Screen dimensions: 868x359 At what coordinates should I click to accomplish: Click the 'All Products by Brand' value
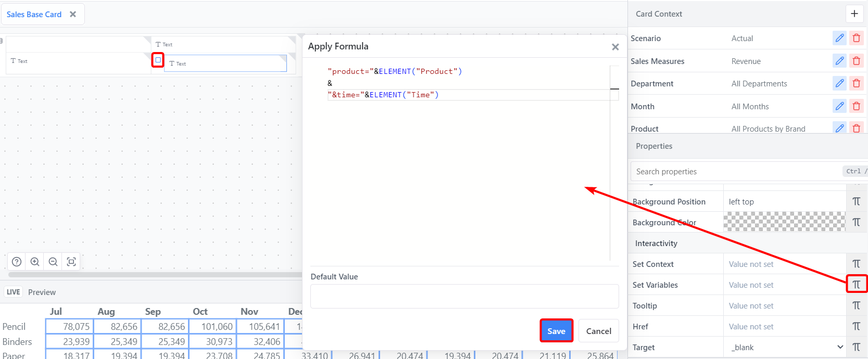[x=768, y=129]
